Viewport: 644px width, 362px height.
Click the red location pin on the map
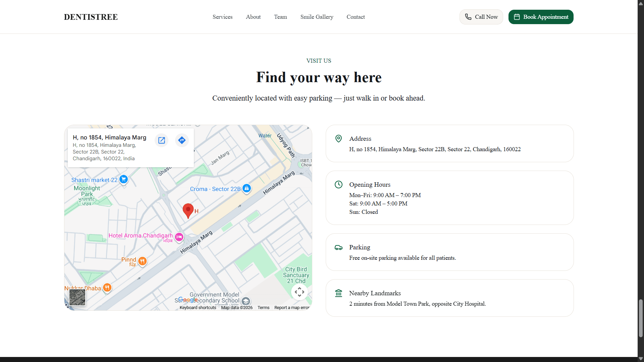[188, 211]
